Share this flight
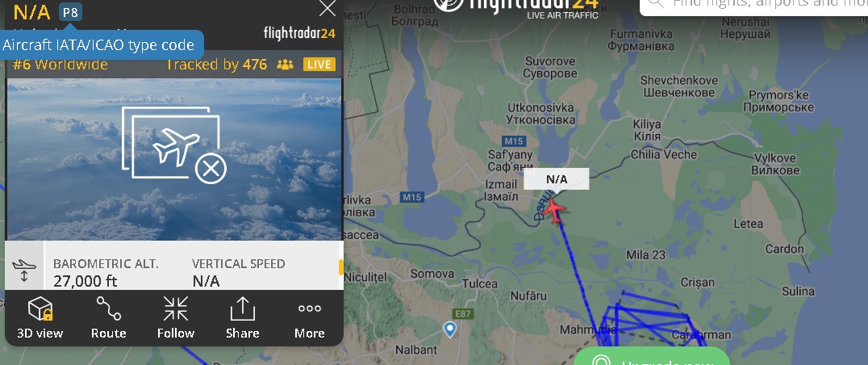The height and width of the screenshot is (365, 868). click(x=243, y=318)
